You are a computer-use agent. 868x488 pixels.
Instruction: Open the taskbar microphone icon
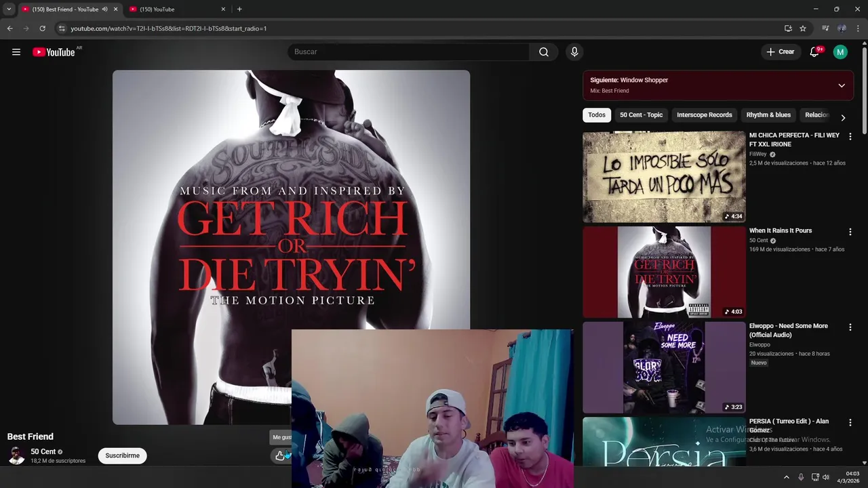[801, 477]
